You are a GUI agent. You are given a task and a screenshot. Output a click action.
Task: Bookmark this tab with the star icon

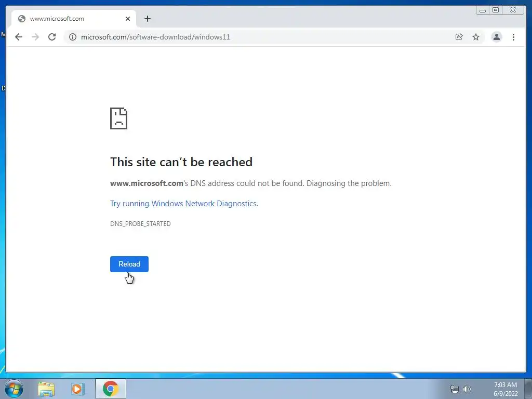476,37
